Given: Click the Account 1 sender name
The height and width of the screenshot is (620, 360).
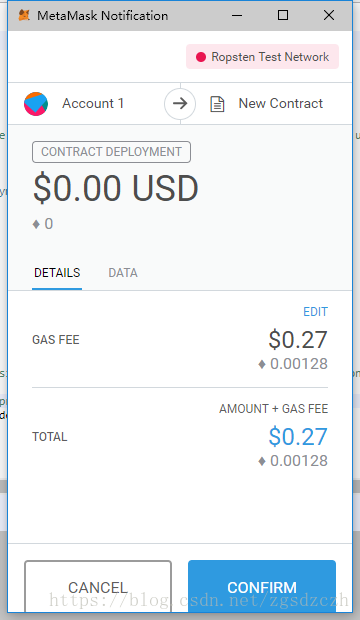Looking at the screenshot, I should [x=93, y=104].
